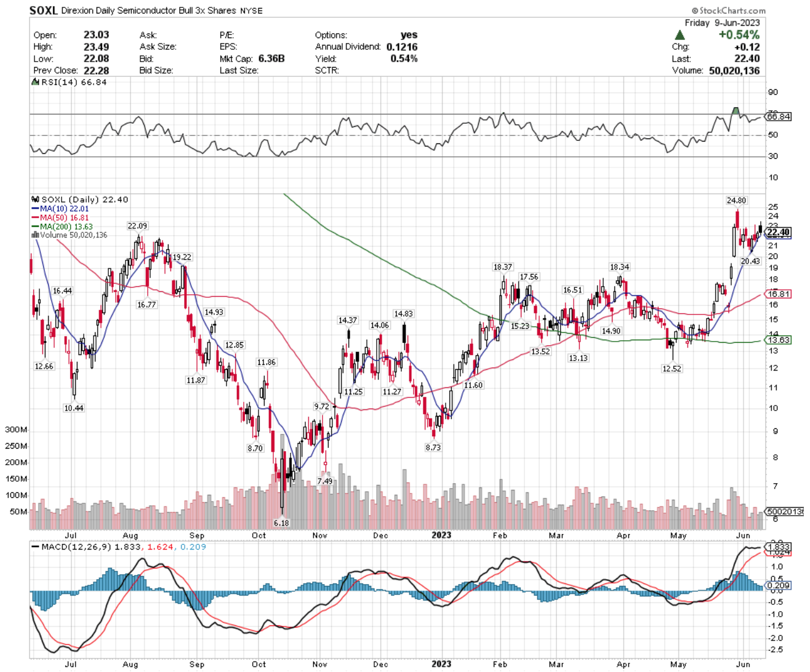The image size is (810, 672).
Task: Click the 17.56 February label
Action: coord(529,277)
